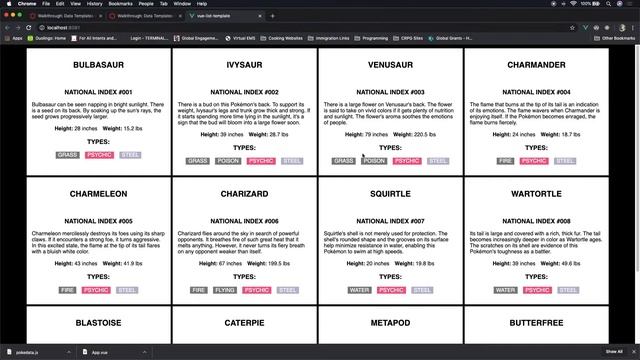Click Squirtle's WATER type badge
Viewport: 640px width, 360px height.
click(x=360, y=290)
